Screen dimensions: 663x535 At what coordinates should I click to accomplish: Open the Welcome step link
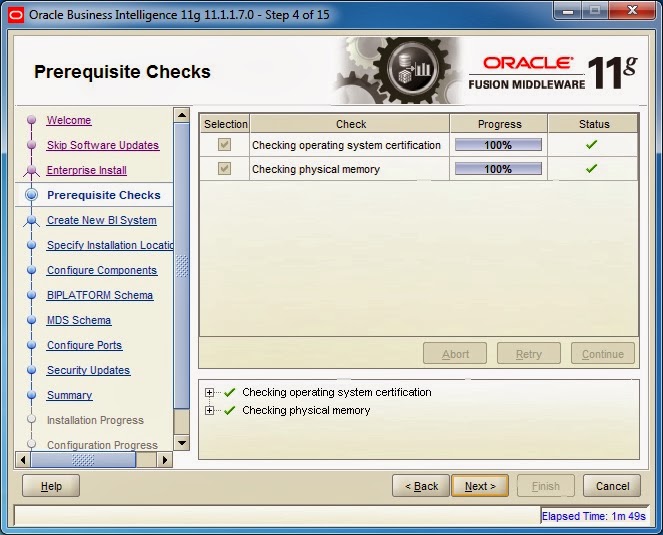point(69,120)
